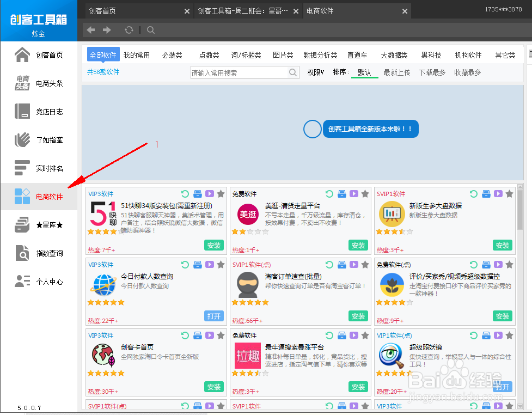Screen dimensions: 532x415
Task: Switch to 黑科技 category tab
Action: pos(431,55)
